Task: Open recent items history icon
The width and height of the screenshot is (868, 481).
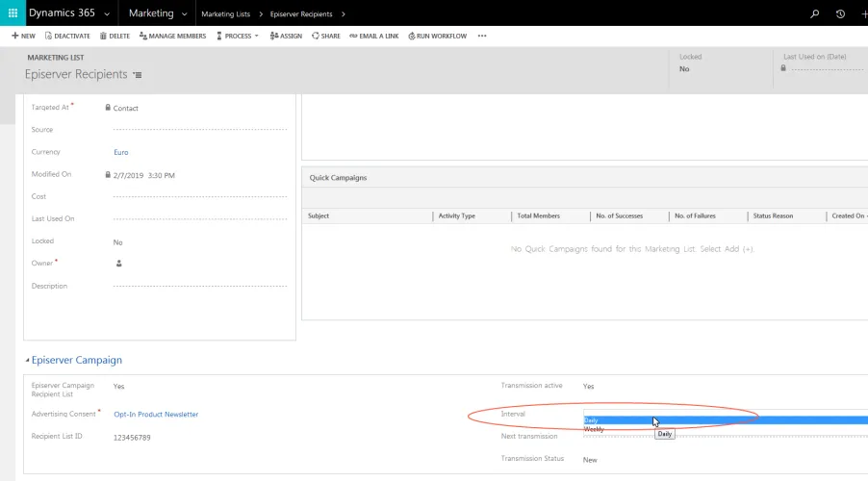Action: 840,13
